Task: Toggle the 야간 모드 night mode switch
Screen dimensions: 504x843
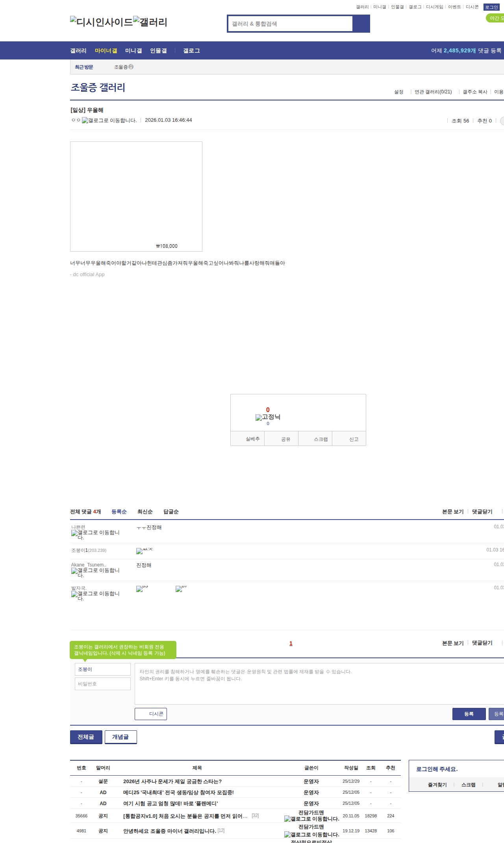Action: coord(495,18)
